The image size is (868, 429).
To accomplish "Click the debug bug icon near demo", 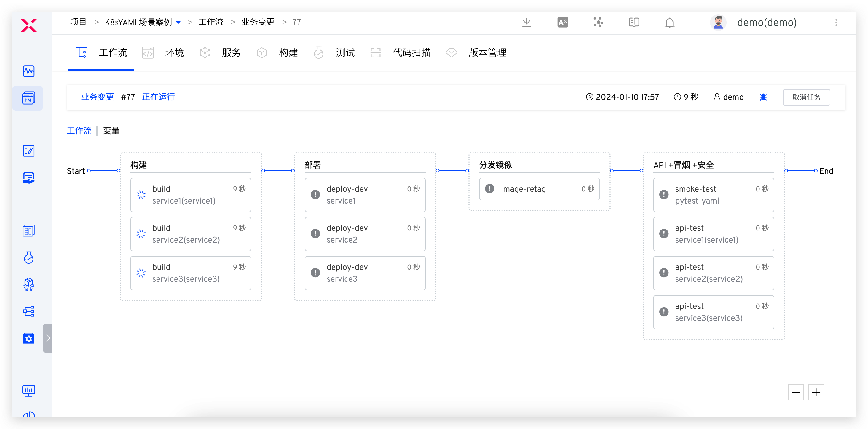I will (x=764, y=97).
